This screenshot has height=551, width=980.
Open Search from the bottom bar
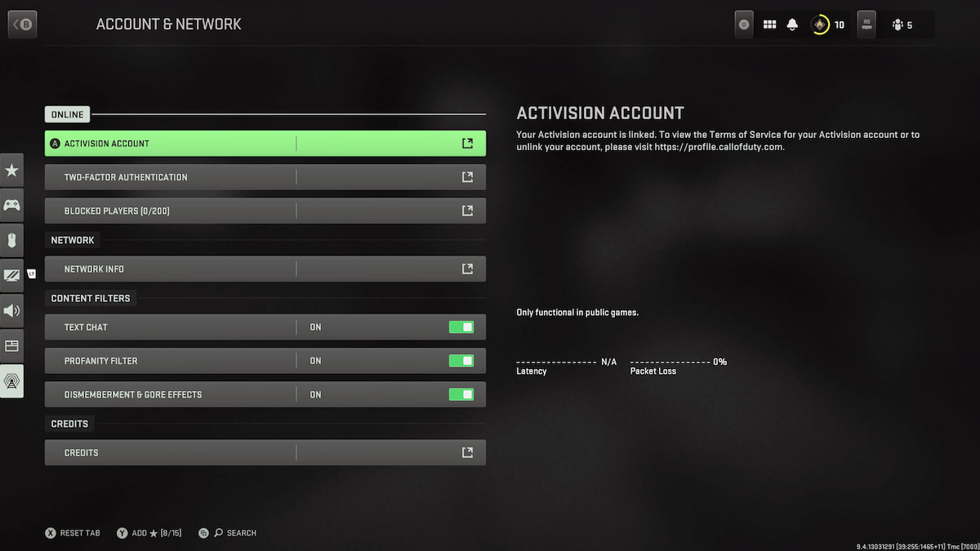[228, 532]
